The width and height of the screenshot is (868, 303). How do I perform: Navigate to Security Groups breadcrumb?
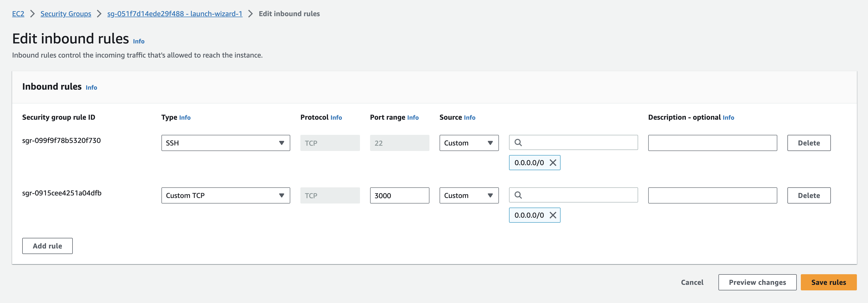66,14
